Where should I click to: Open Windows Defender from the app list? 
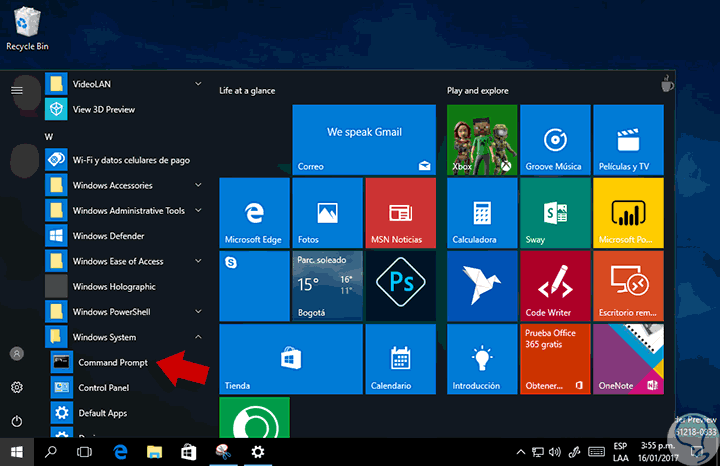(x=125, y=236)
